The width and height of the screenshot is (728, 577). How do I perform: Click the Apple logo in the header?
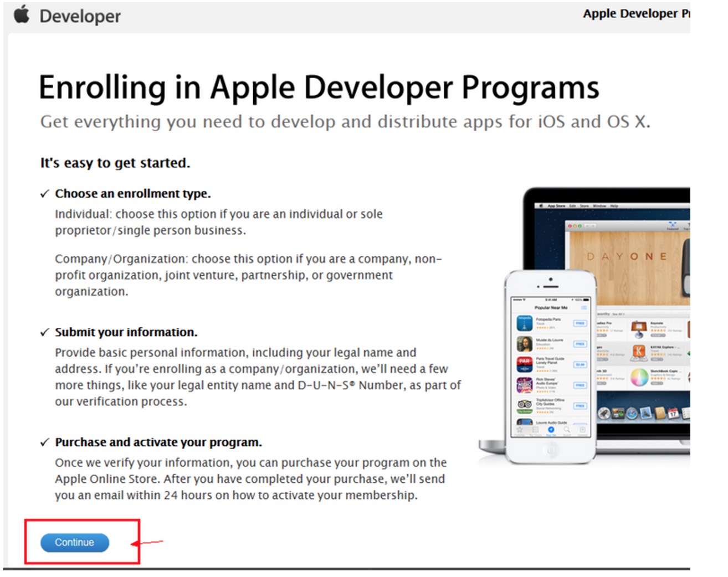[x=22, y=14]
